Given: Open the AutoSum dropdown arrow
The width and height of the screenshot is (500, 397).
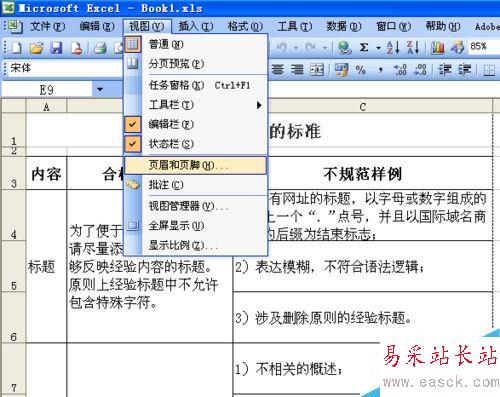Looking at the screenshot, I should 378,48.
